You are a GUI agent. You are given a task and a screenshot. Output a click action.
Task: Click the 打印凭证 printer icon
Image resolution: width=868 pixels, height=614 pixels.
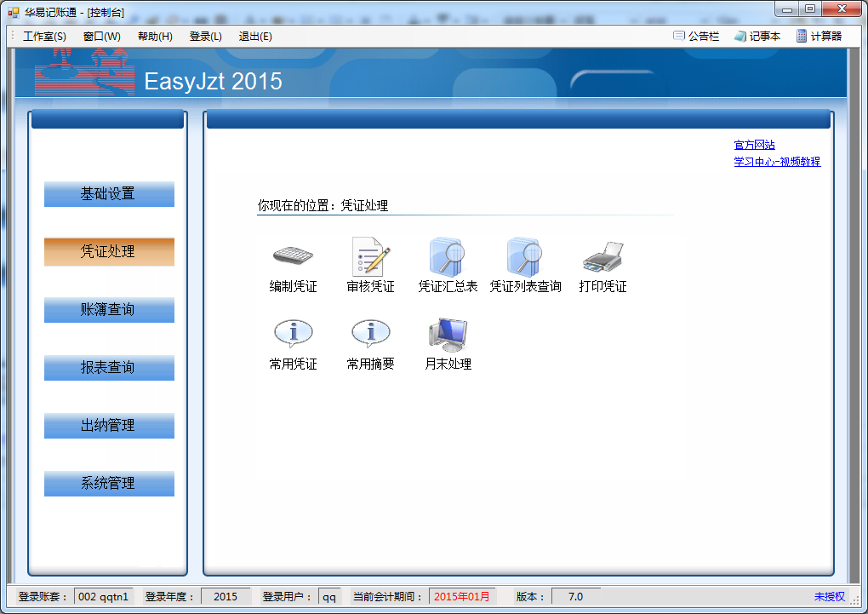[x=602, y=255]
